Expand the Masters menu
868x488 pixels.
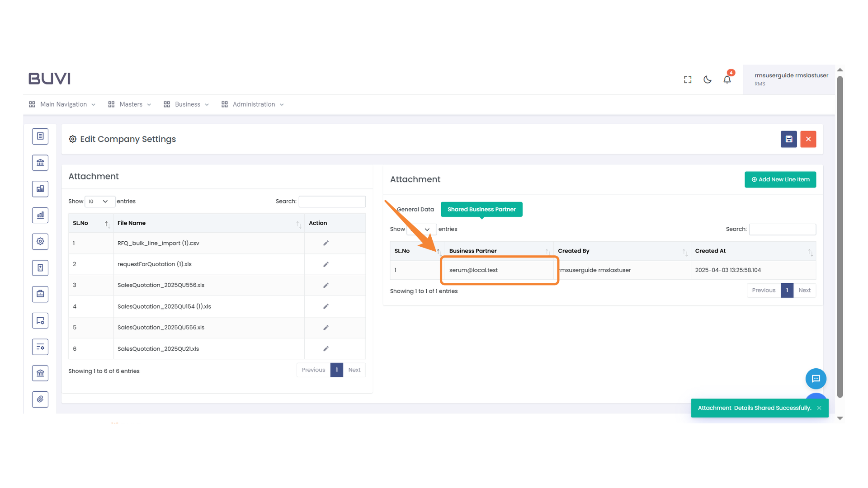point(130,104)
